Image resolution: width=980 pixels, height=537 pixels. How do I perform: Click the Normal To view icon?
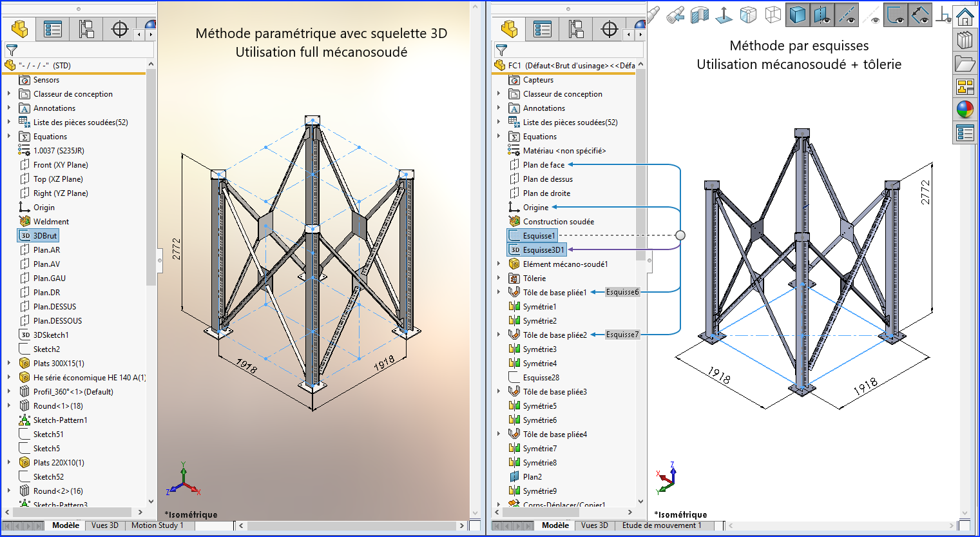coord(724,15)
